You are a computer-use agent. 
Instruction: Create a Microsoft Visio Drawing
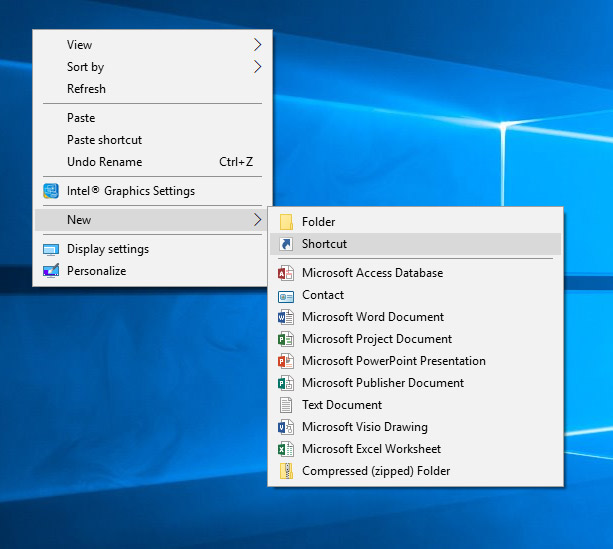point(416,427)
